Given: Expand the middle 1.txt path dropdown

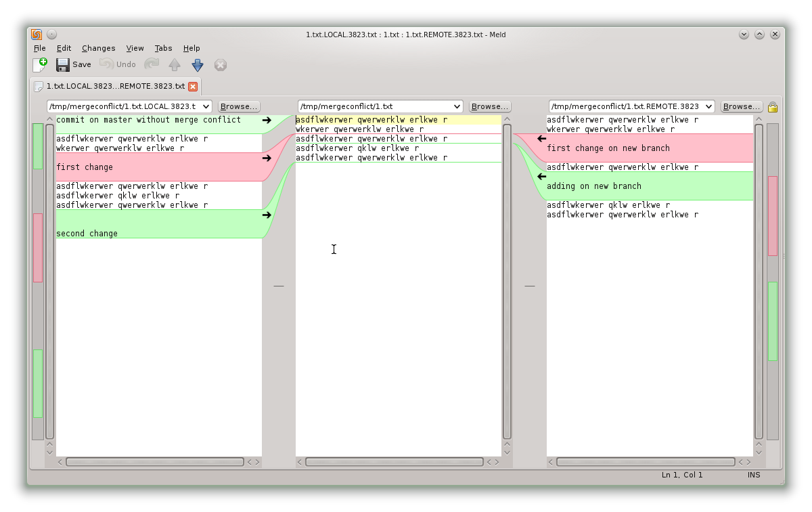Looking at the screenshot, I should click(457, 106).
